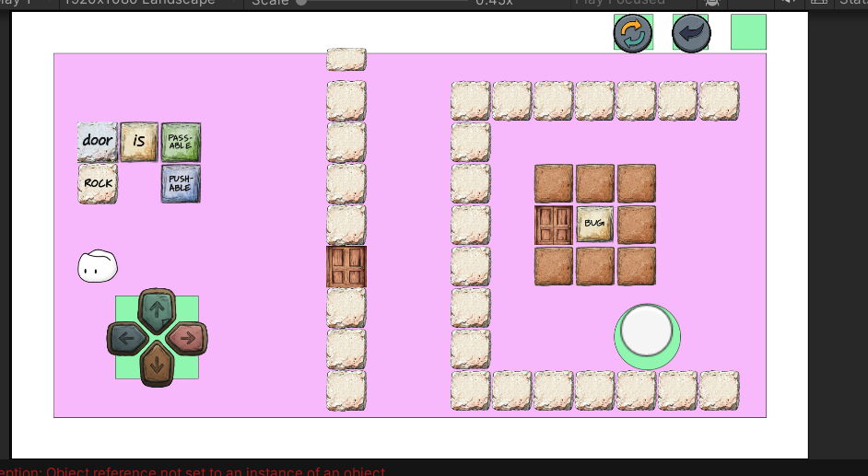Click the green PASSABLE word tile

[181, 142]
